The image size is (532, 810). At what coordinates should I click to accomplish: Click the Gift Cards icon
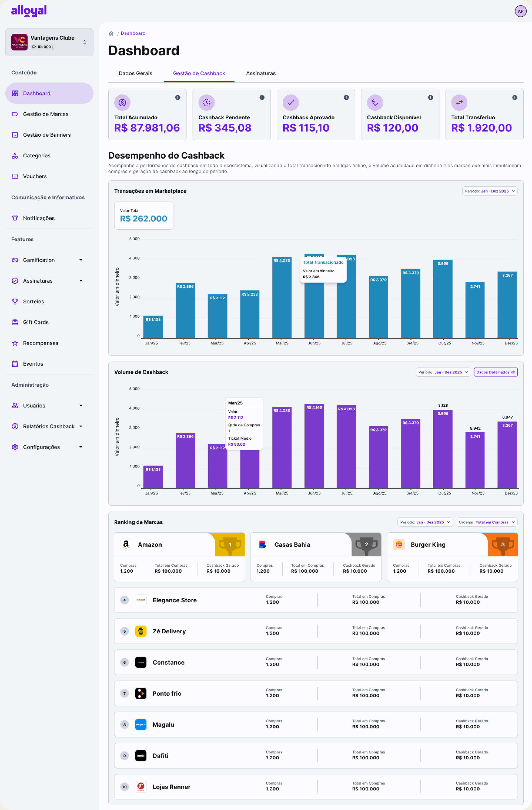15,322
